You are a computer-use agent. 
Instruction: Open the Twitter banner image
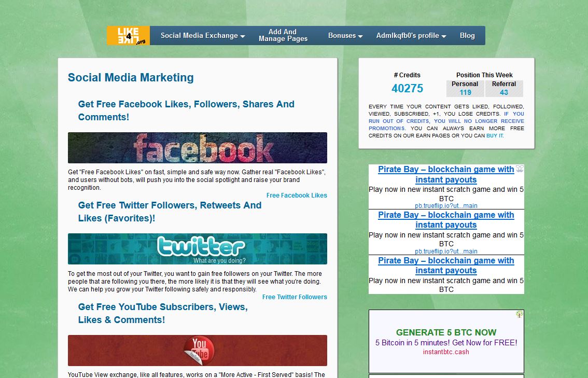pos(197,249)
